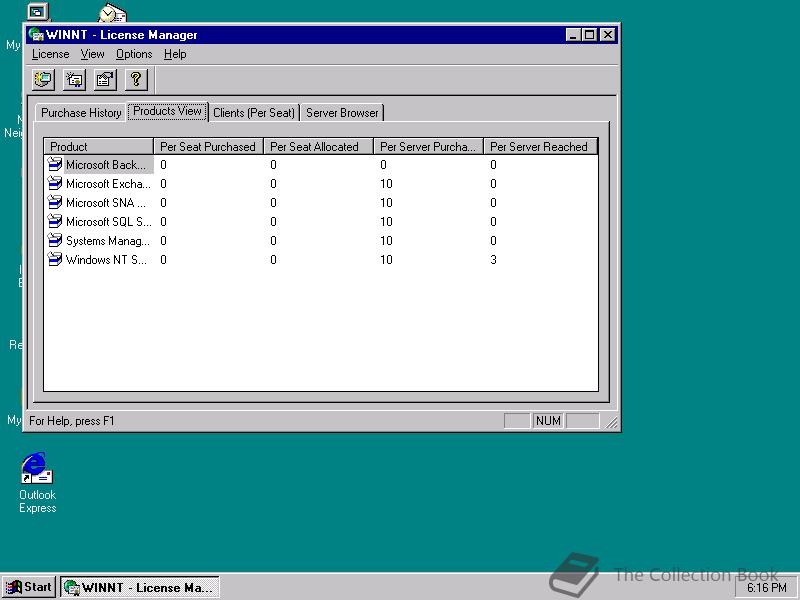Click the WINNT - License Ma... taskbar button
The height and width of the screenshot is (600, 800).
coord(140,587)
